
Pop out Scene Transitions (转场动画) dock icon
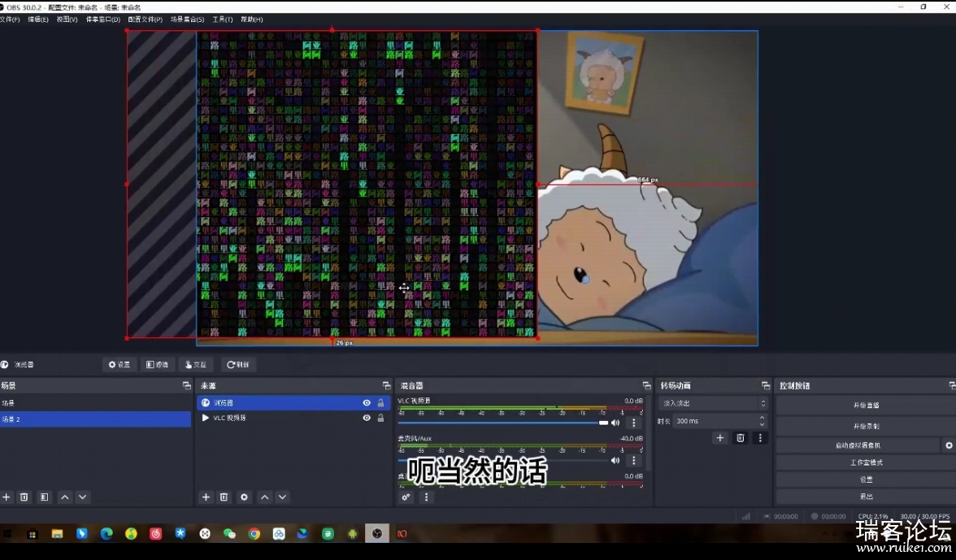pyautogui.click(x=765, y=386)
